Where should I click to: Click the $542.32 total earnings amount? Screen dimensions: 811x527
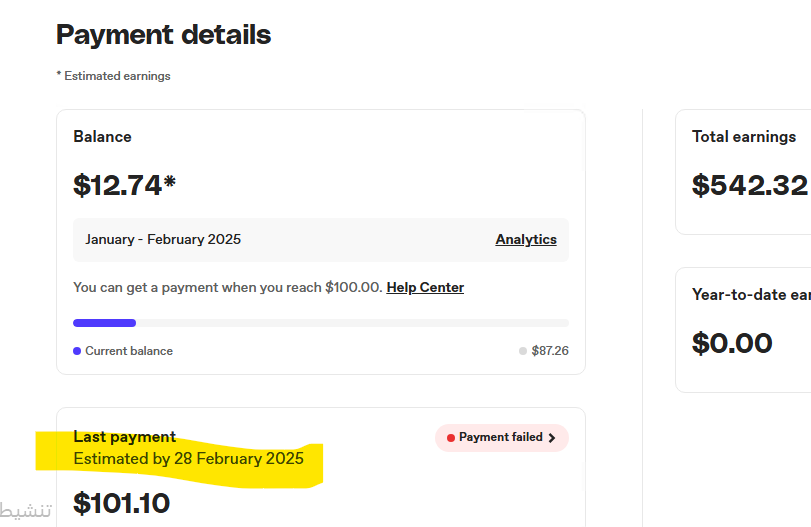click(750, 185)
